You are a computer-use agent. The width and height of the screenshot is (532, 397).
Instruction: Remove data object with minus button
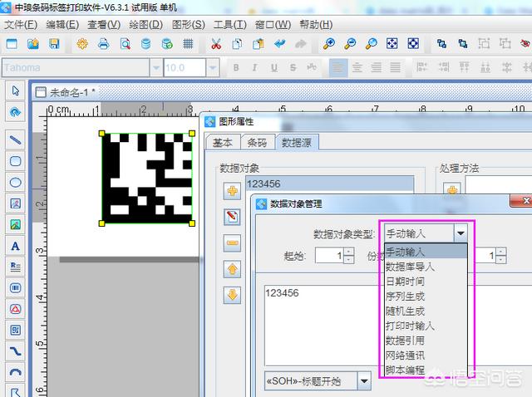coord(232,243)
